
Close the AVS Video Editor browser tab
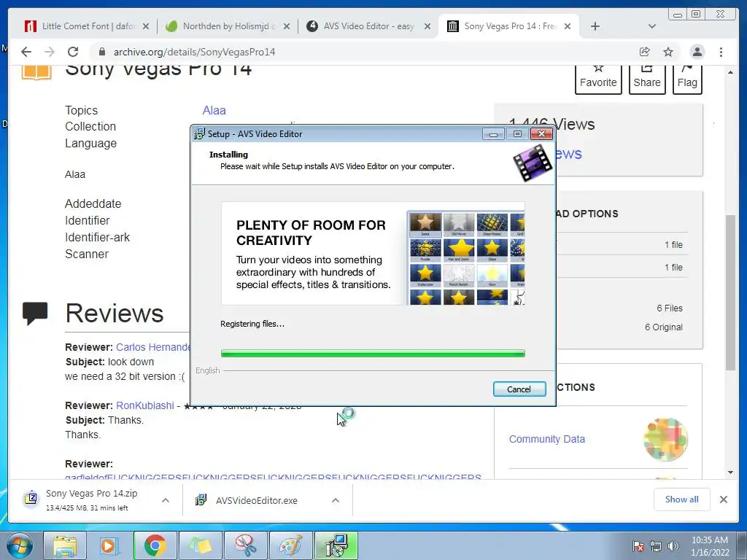[427, 26]
